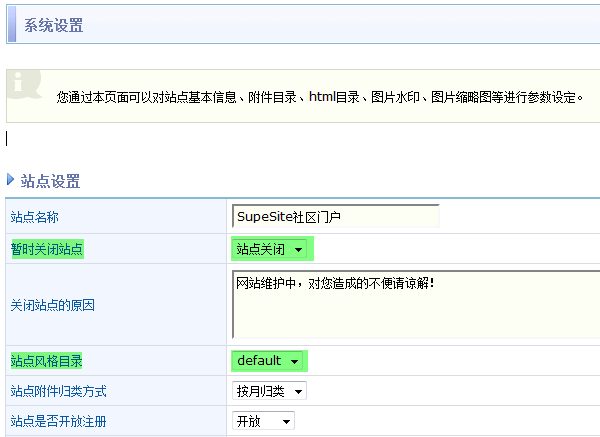
Task: Click the 关闭站点的原因 label
Action: coord(53,305)
